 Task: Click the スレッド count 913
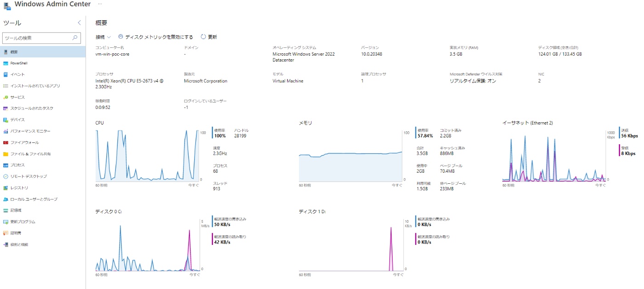[x=217, y=189]
